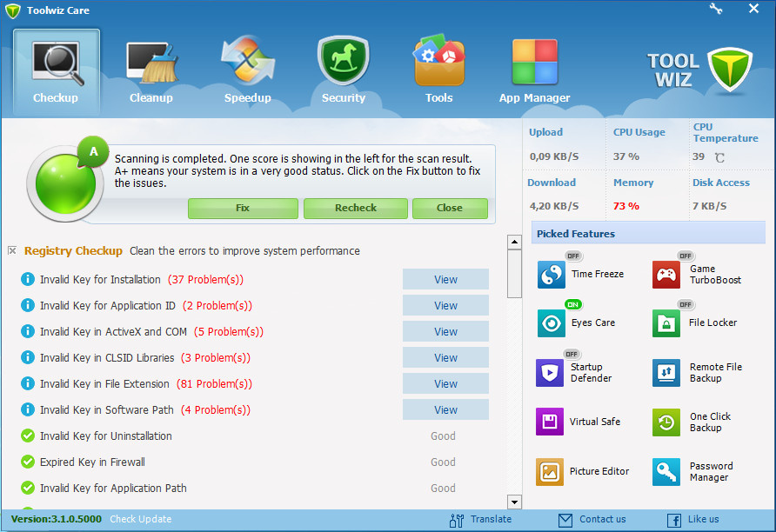
Task: Click the envelope icon next to Contact us
Action: tap(565, 520)
